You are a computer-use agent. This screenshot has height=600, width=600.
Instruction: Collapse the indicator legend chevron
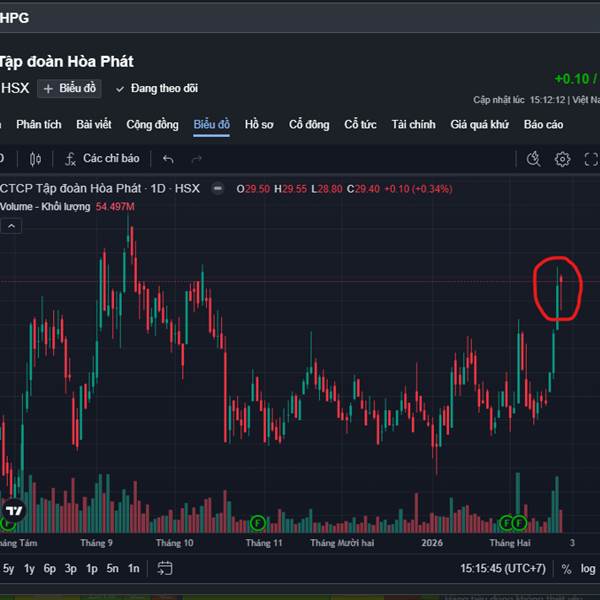(11, 227)
